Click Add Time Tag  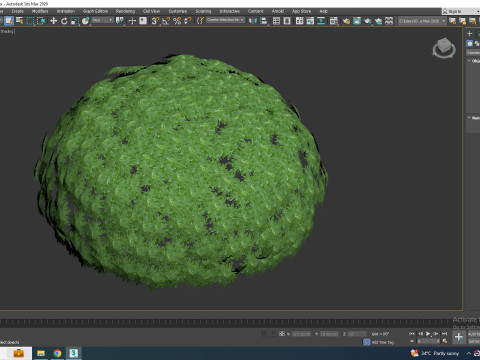(x=383, y=342)
